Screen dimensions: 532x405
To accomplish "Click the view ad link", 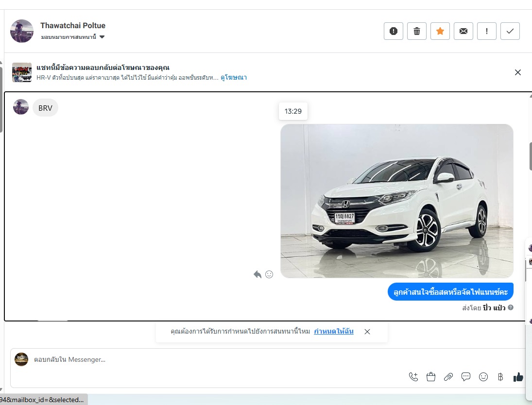I will point(234,77).
